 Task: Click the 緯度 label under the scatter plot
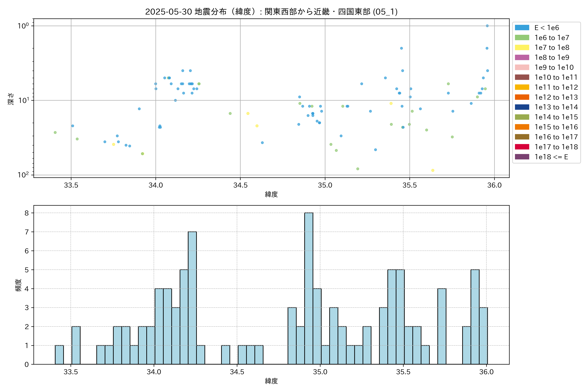[x=271, y=194]
